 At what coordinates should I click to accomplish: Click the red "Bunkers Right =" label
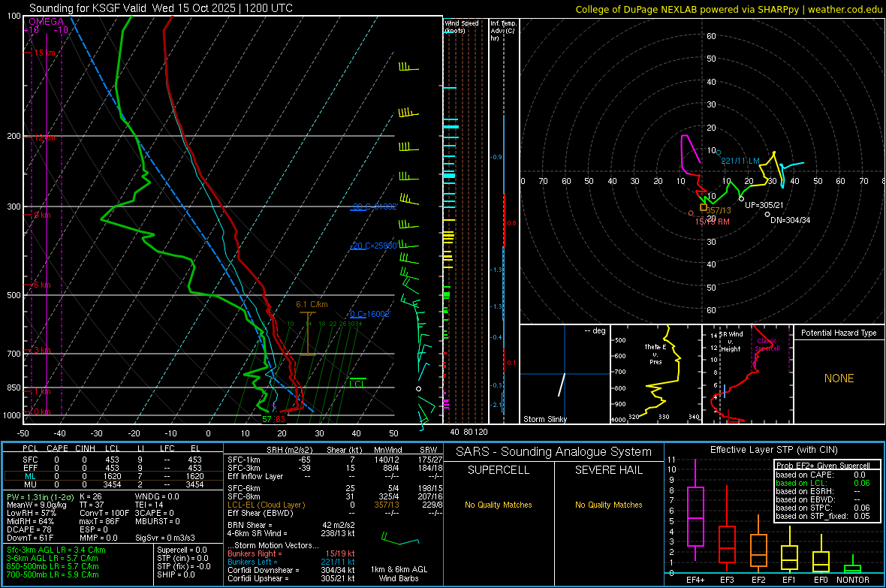coord(255,553)
